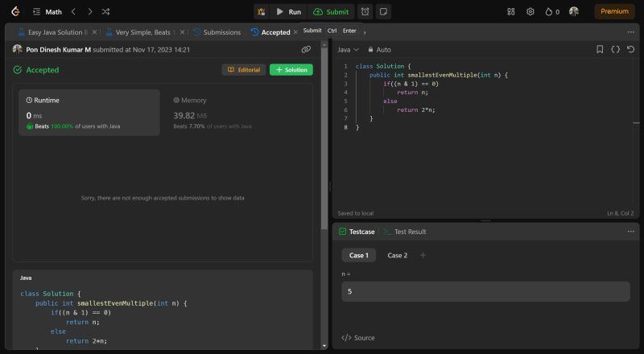Viewport: 644px width, 354px height.
Task: Click top-right panel ellipsis menu
Action: point(631,32)
